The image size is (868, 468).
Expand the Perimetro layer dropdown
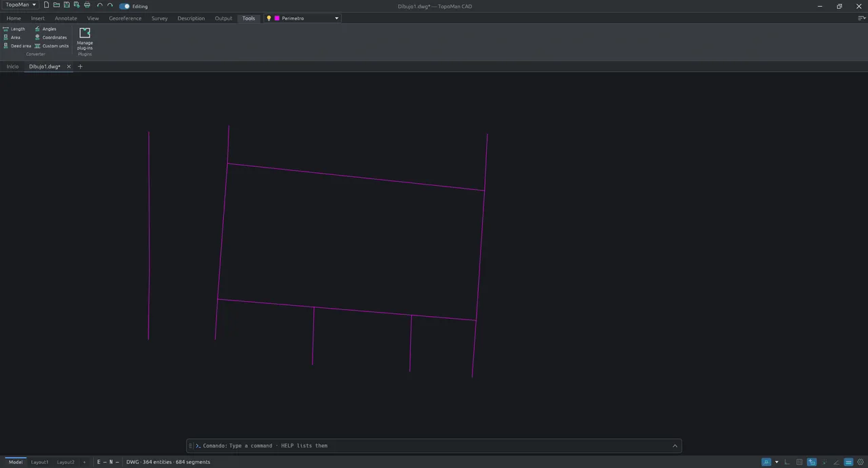click(336, 18)
